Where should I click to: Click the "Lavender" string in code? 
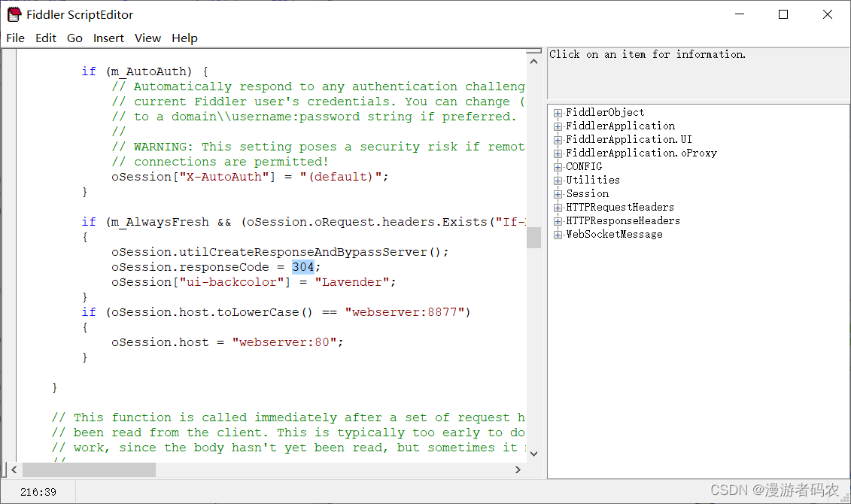(x=352, y=282)
